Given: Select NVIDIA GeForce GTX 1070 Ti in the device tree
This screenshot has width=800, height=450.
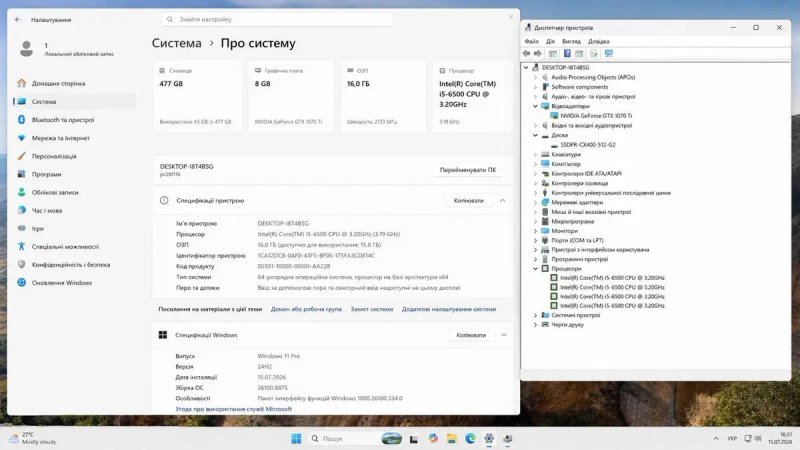Looking at the screenshot, I should (x=596, y=116).
